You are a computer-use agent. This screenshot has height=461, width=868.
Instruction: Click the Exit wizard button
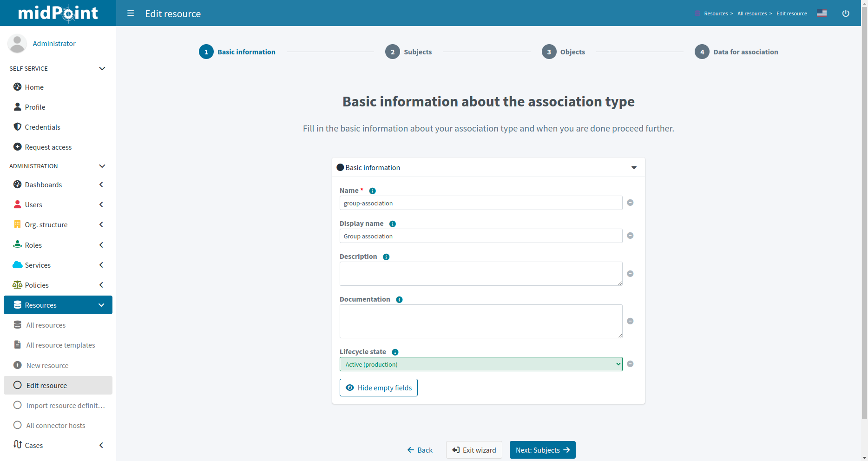[474, 450]
